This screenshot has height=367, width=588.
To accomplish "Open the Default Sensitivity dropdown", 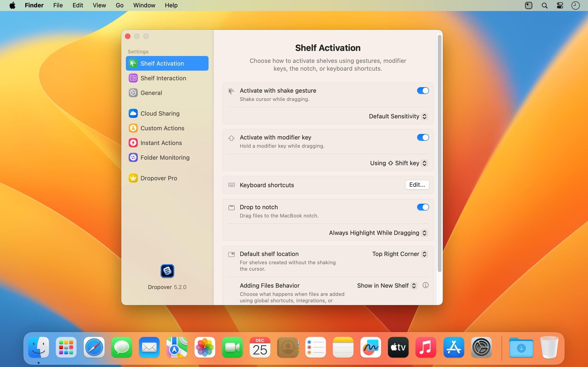I will pyautogui.click(x=398, y=116).
